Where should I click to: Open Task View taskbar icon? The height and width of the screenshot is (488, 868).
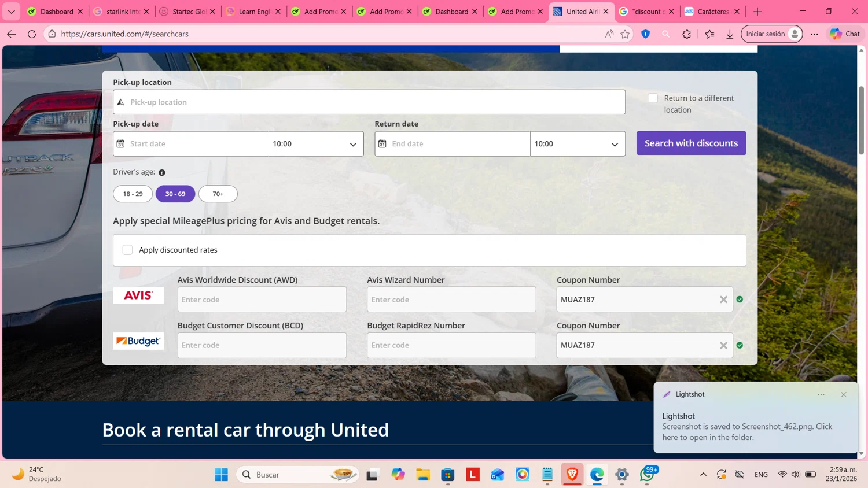tap(372, 475)
